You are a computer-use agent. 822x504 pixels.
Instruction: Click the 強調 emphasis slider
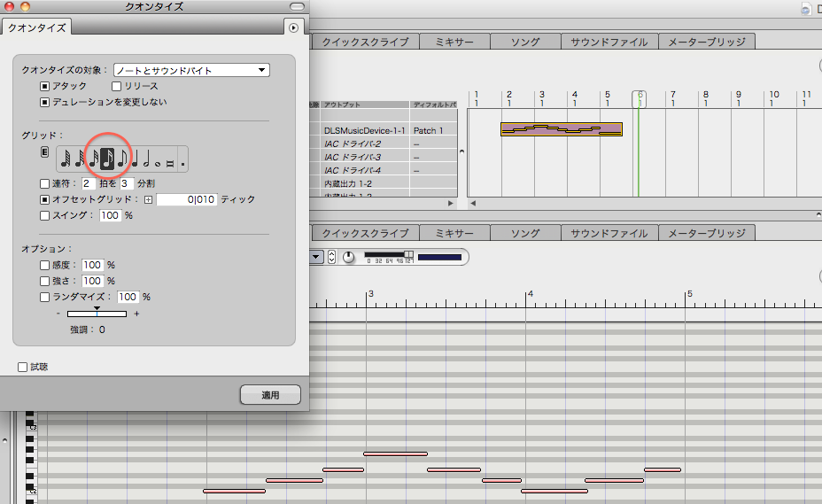pos(97,314)
